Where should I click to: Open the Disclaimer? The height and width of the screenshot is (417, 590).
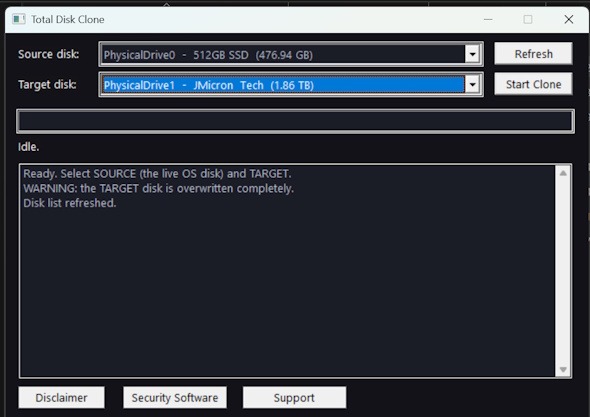click(x=61, y=397)
